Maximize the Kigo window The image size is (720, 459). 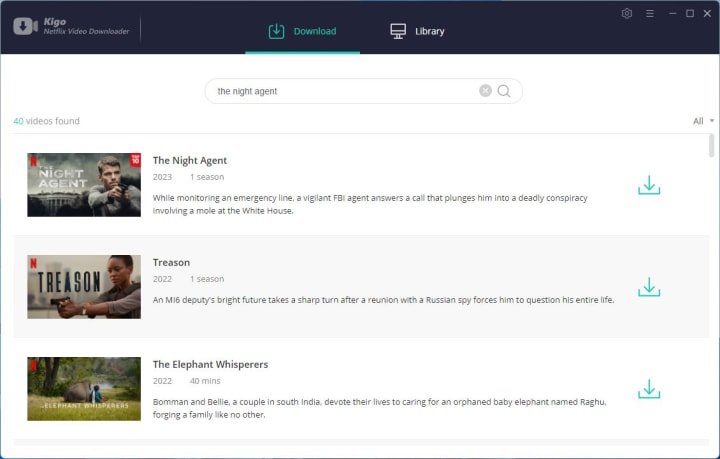click(690, 13)
